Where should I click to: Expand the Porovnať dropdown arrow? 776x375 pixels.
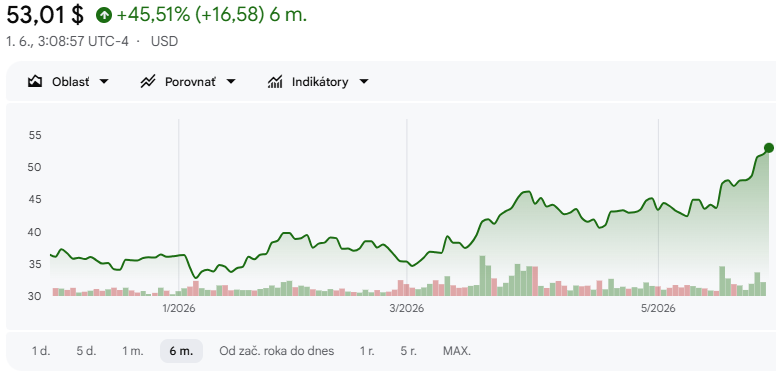(231, 82)
